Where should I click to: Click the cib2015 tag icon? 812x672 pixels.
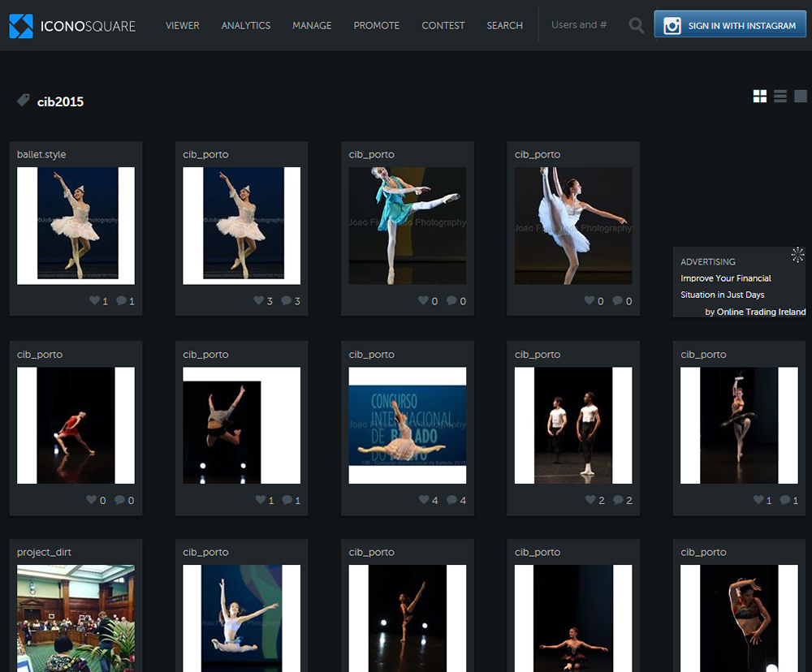tap(24, 100)
